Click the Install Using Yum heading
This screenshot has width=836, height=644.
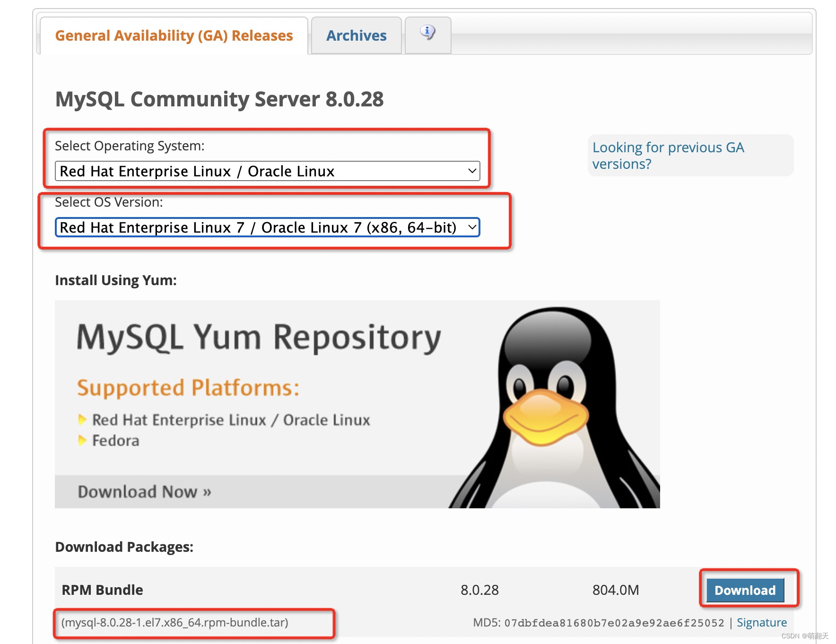tap(115, 280)
